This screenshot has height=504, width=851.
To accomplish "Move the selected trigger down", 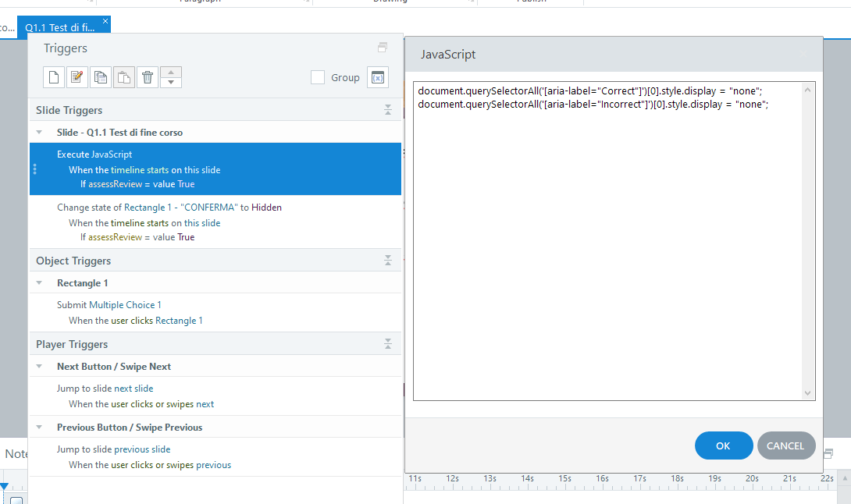I will click(171, 82).
